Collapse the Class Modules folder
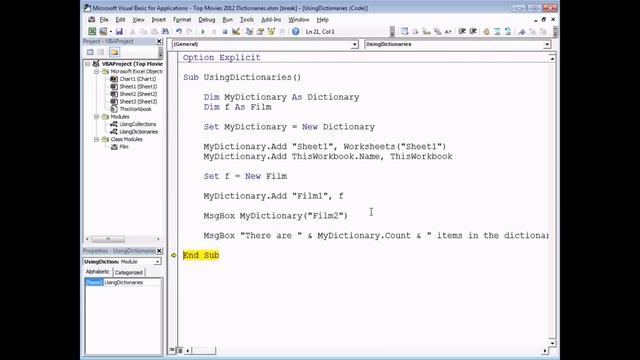The width and height of the screenshot is (640, 360). (x=97, y=139)
